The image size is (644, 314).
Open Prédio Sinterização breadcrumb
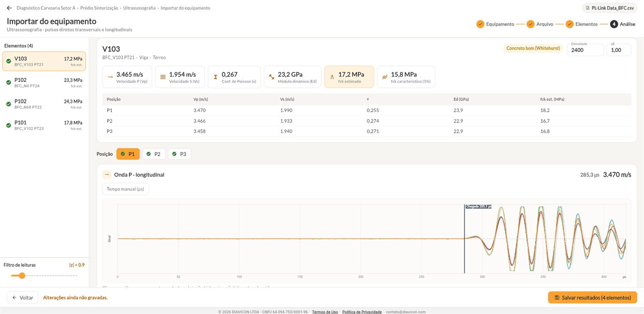point(99,8)
